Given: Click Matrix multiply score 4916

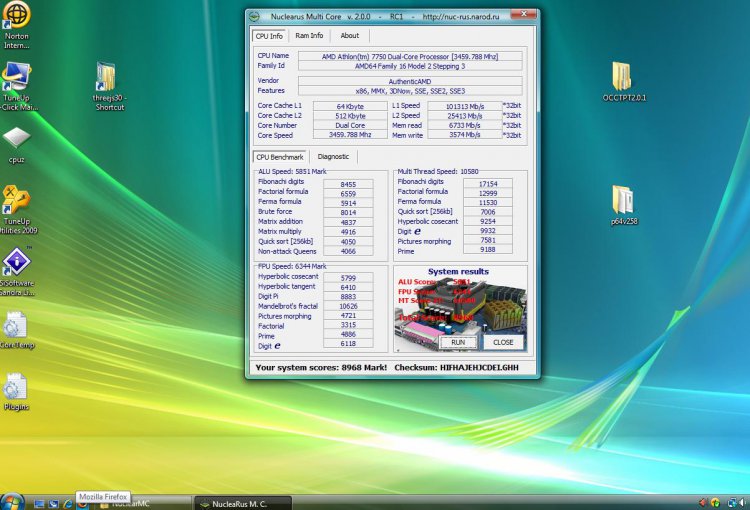Looking at the screenshot, I should click(348, 232).
